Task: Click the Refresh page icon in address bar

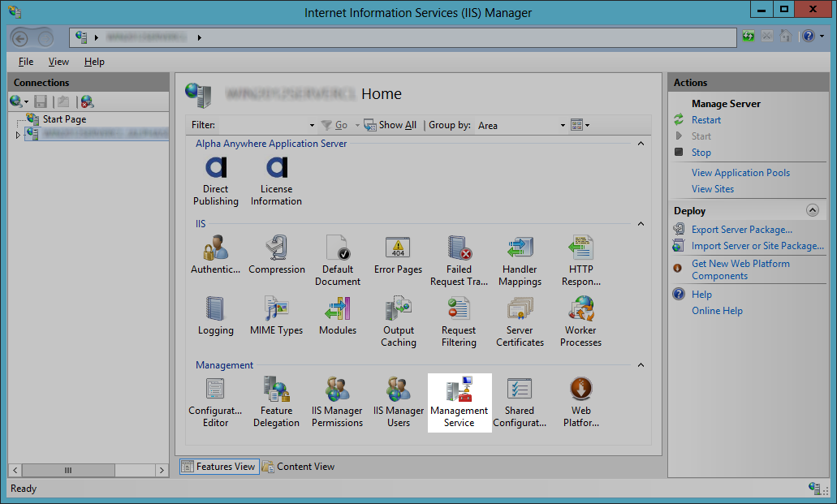Action: click(x=749, y=37)
